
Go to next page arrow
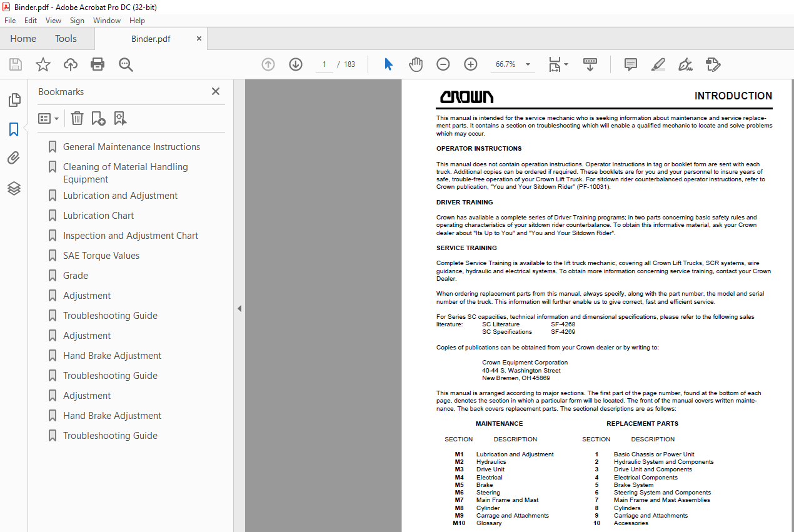tap(296, 64)
